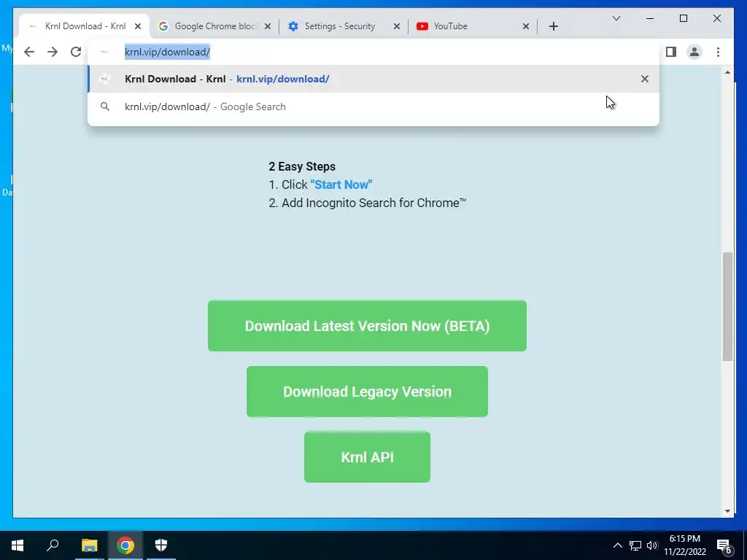Open Chrome three-dot menu
This screenshot has width=747, height=560.
pos(718,52)
